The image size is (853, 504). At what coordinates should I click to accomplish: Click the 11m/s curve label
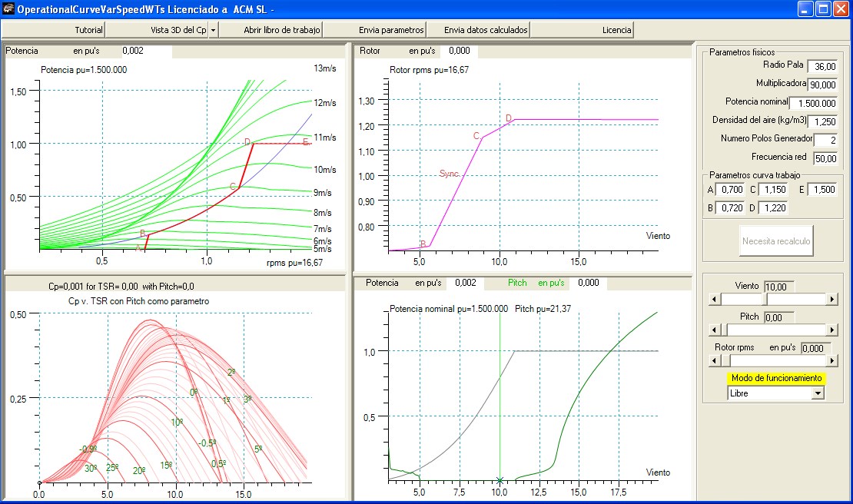[325, 138]
